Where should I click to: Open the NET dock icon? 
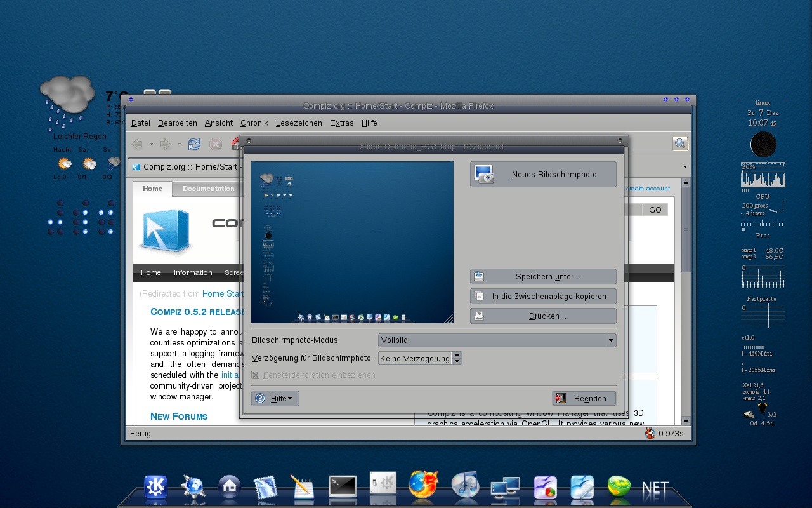(655, 489)
